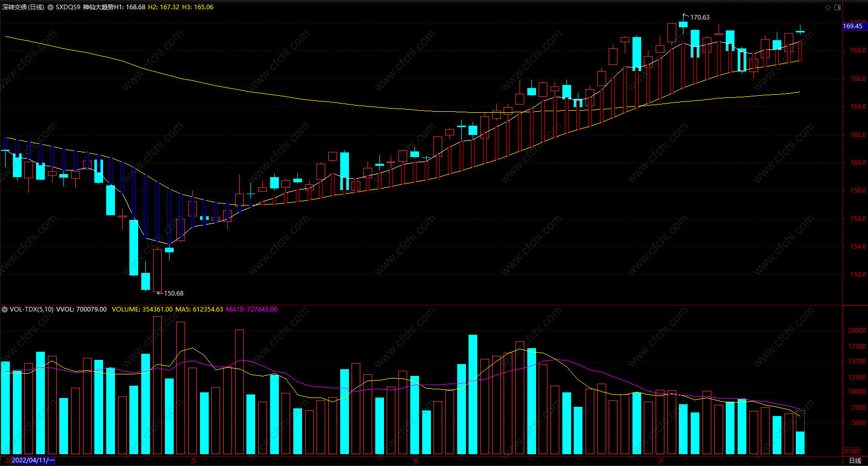Click the 152.0 price axis label

pos(858,274)
